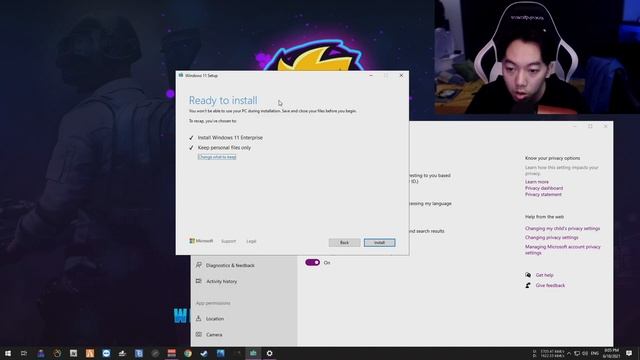Open 'Changing privacy settings' help link

click(551, 238)
